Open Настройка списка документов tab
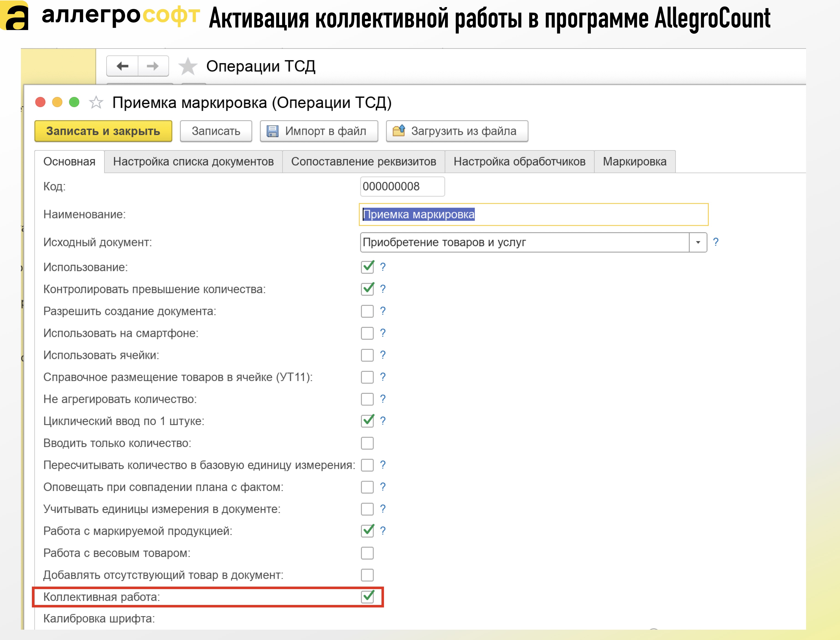This screenshot has height=640, width=840. point(193,162)
